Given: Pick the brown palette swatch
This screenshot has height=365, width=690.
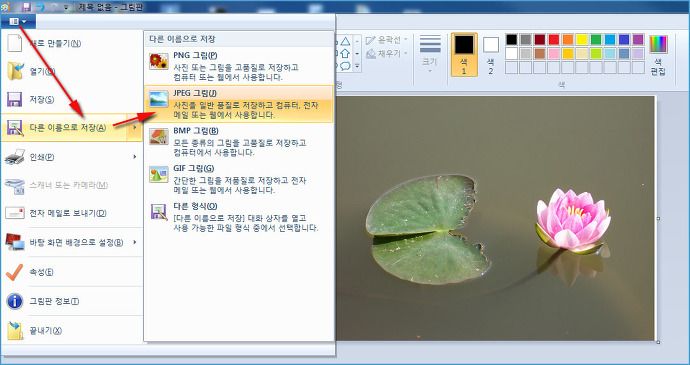Looking at the screenshot, I should click(540, 54).
